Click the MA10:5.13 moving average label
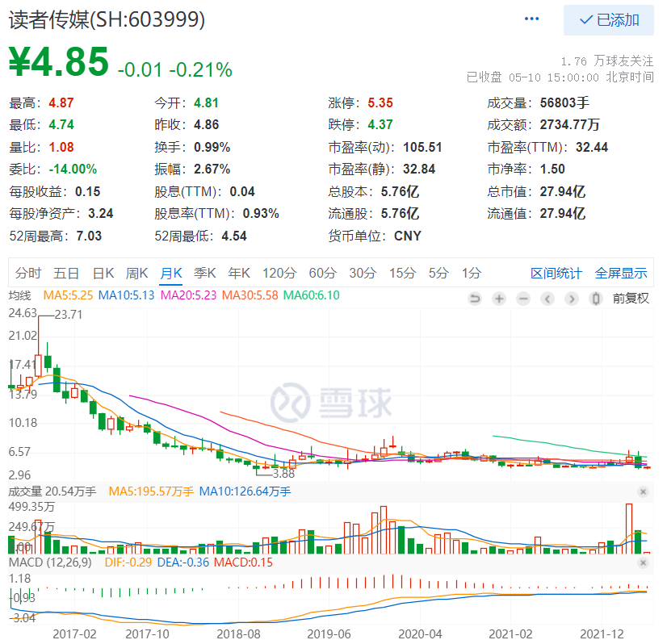The image size is (667, 644). point(126,295)
